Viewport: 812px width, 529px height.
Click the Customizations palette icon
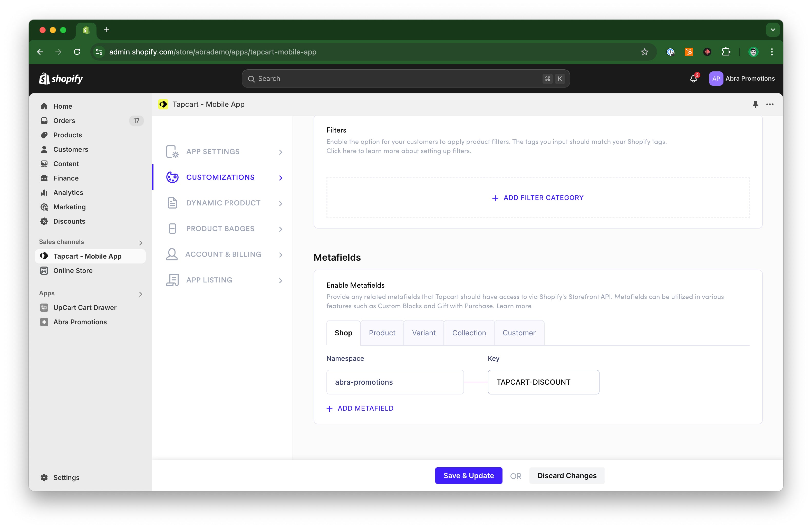point(172,177)
